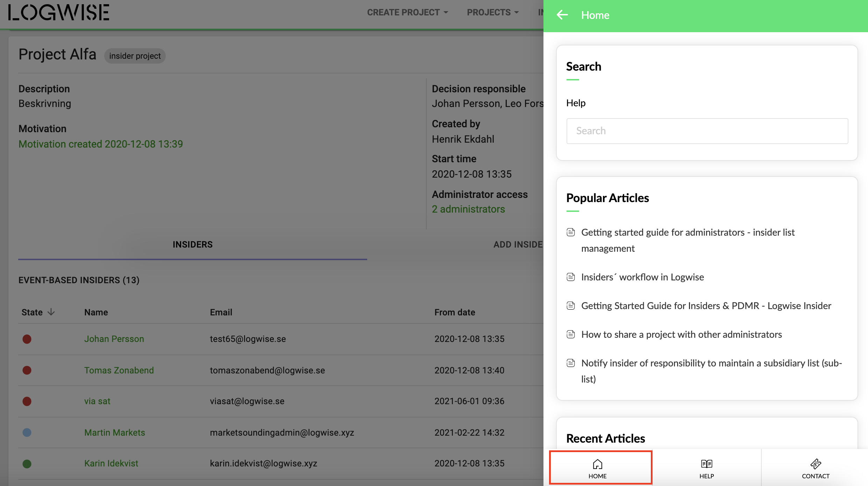The image size is (868, 486).
Task: Click From date 2021-02-22 14:32
Action: click(469, 433)
